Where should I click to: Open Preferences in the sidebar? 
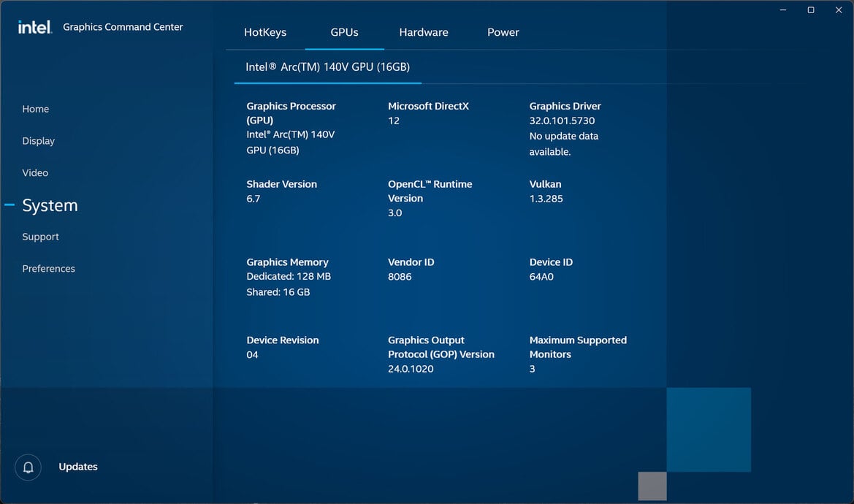(48, 268)
